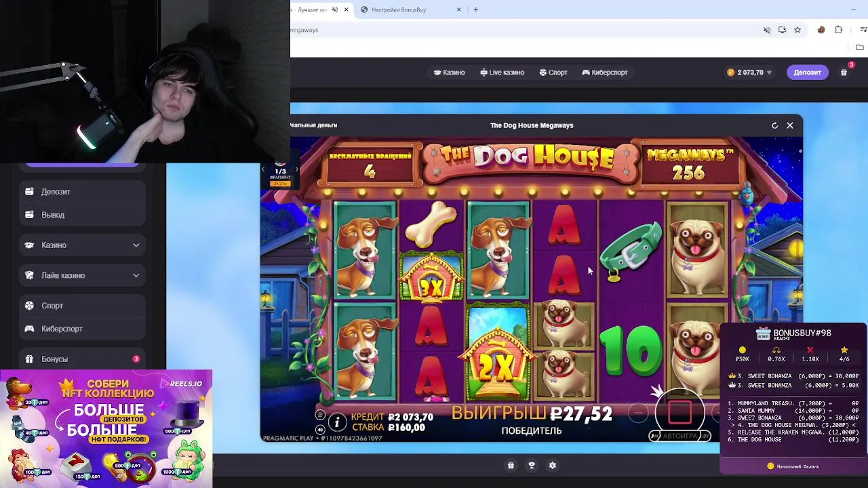Click the MEGAWAYS 256 counter

tap(689, 165)
